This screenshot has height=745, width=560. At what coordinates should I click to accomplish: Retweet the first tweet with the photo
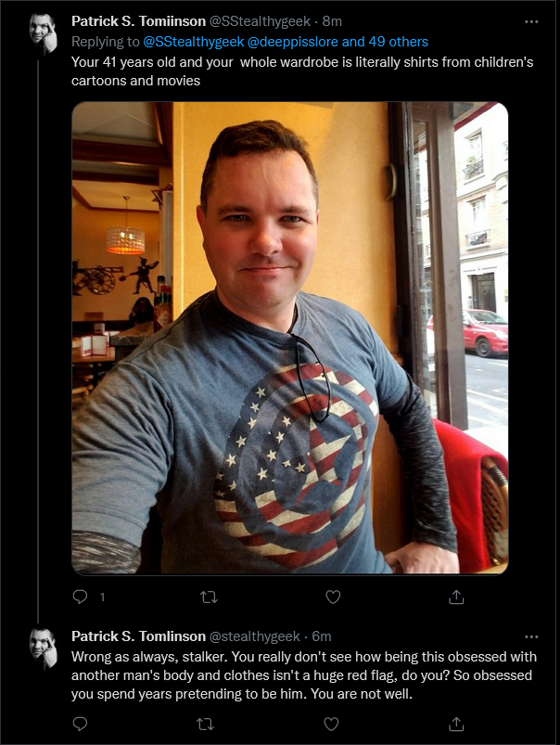[x=209, y=597]
